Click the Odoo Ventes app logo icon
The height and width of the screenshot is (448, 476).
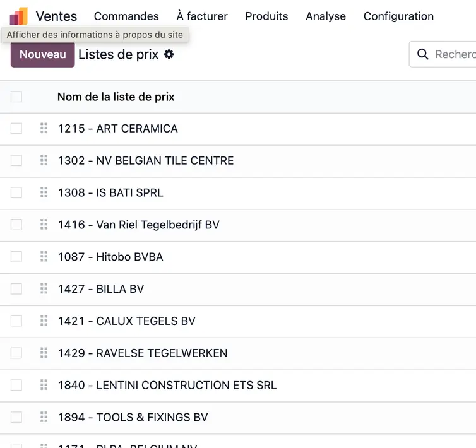(18, 16)
